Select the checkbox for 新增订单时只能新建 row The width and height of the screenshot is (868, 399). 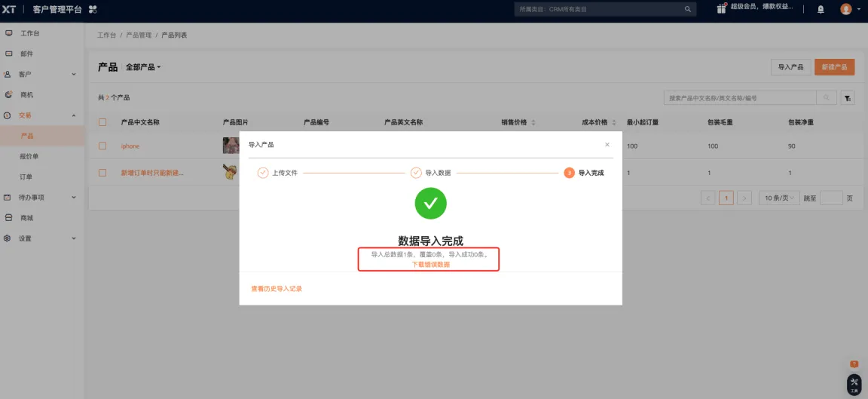(x=103, y=173)
